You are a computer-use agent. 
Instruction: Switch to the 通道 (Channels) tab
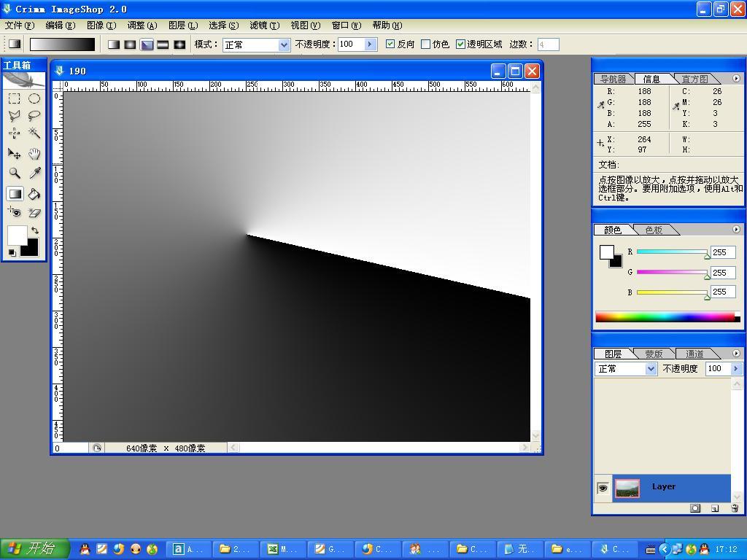click(694, 354)
